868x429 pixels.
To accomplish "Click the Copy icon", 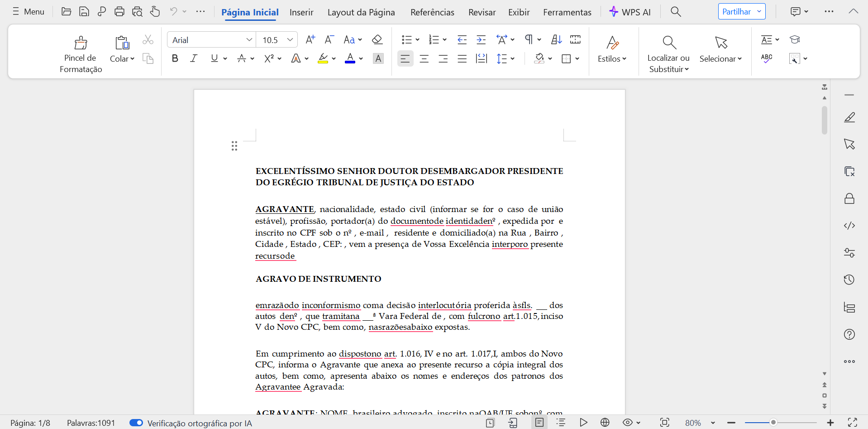I will point(148,58).
